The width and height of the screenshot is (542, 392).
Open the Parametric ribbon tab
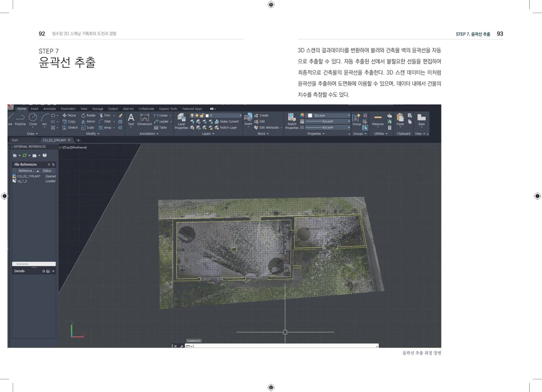(68, 109)
